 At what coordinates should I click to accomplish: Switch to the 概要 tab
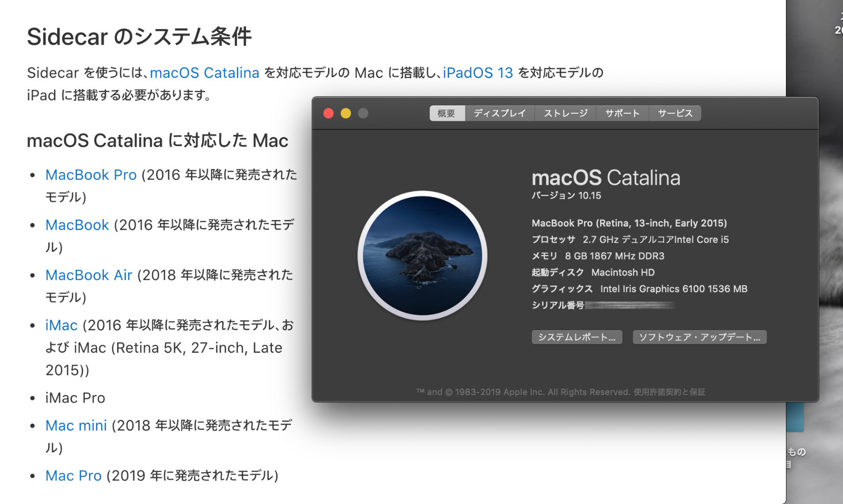click(x=447, y=113)
